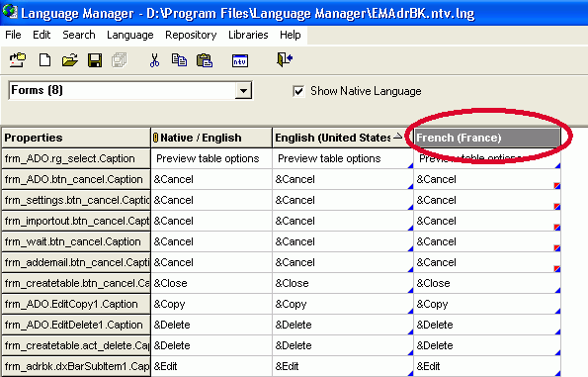
Task: Click French &Cancel cell in frm_importout row
Action: 487,221
